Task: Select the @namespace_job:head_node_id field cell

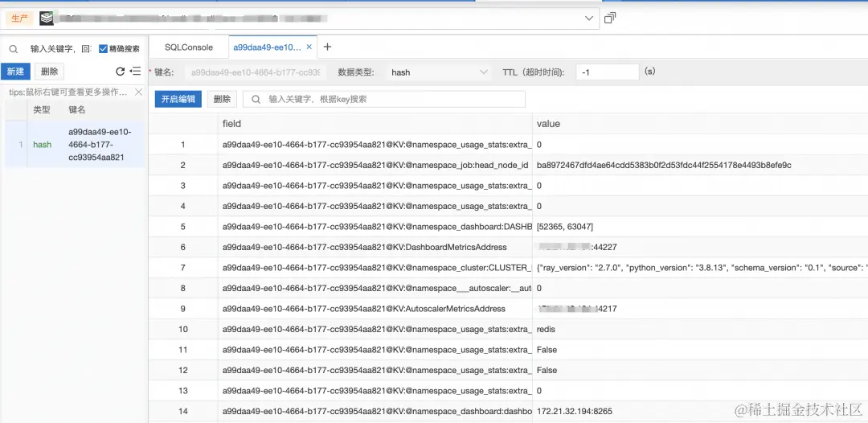Action: [x=375, y=165]
